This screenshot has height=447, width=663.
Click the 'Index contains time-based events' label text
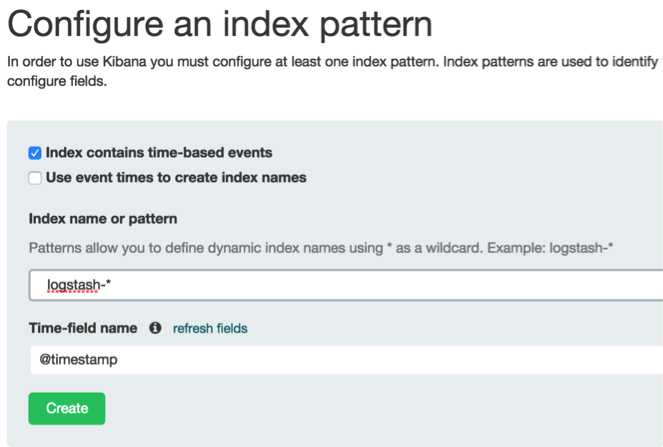(x=159, y=153)
